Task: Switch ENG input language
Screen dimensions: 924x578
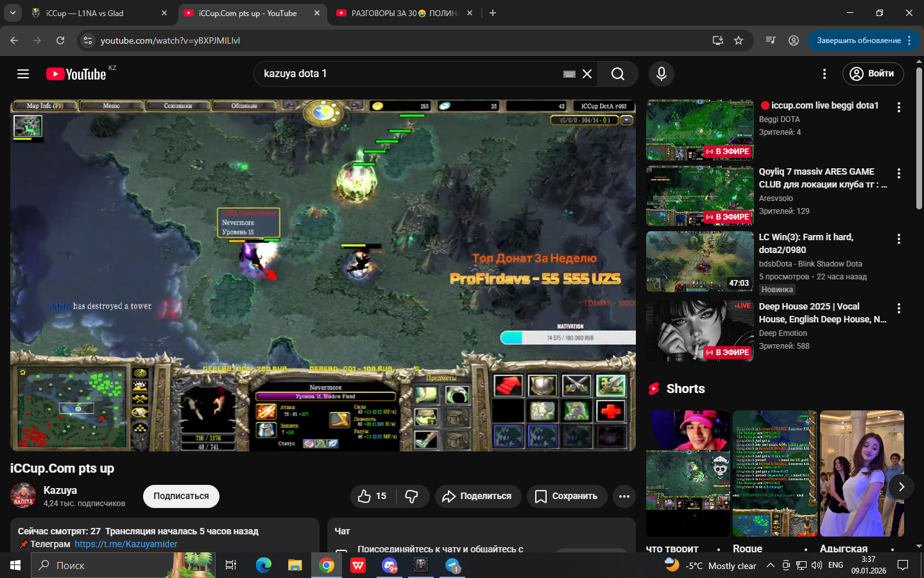Action: click(836, 565)
